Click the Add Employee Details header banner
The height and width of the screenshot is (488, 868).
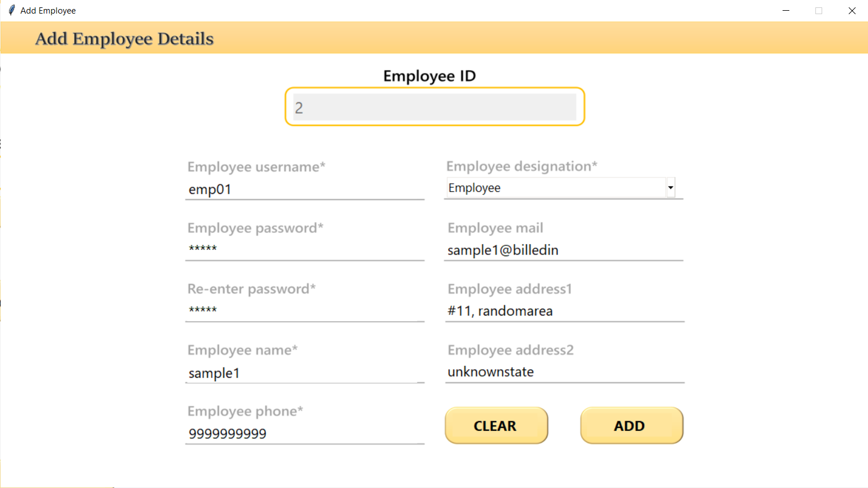(434, 38)
